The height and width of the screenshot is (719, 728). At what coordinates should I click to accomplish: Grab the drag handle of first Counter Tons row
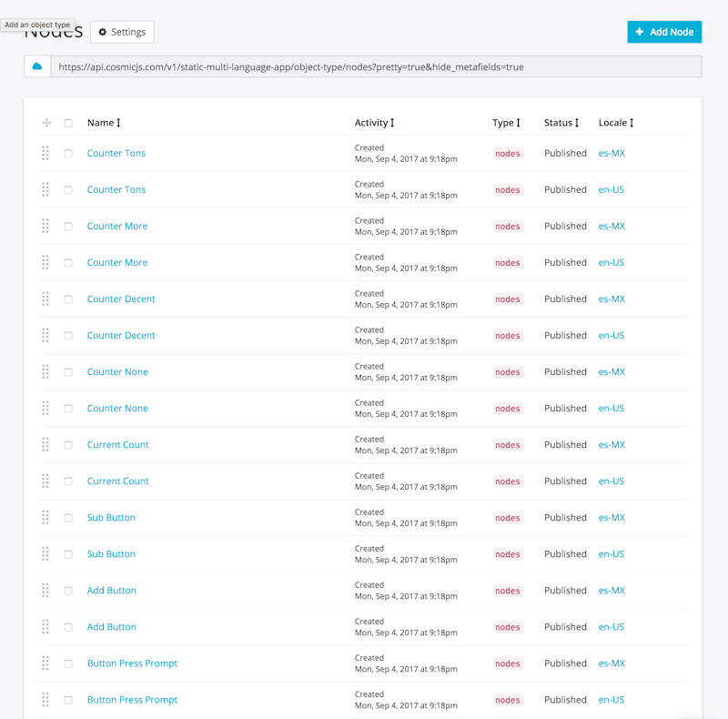pos(45,153)
